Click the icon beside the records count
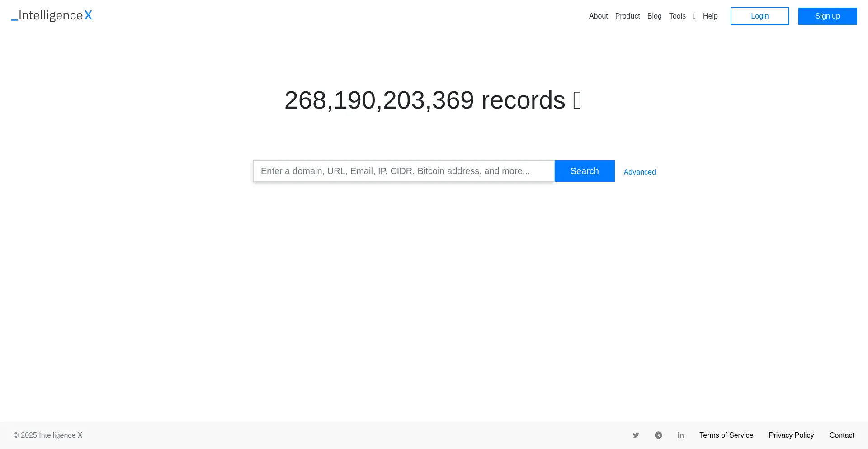 click(577, 100)
